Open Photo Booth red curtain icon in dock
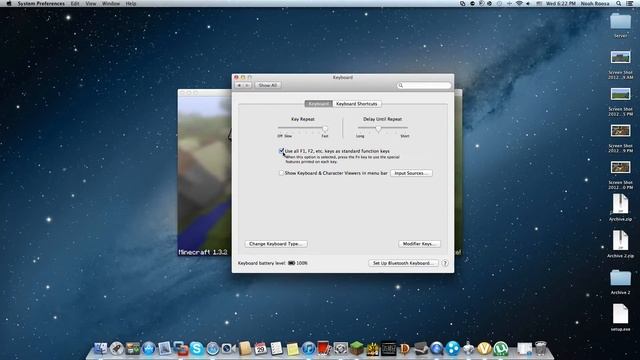This screenshot has height=360, width=640. coord(324,348)
